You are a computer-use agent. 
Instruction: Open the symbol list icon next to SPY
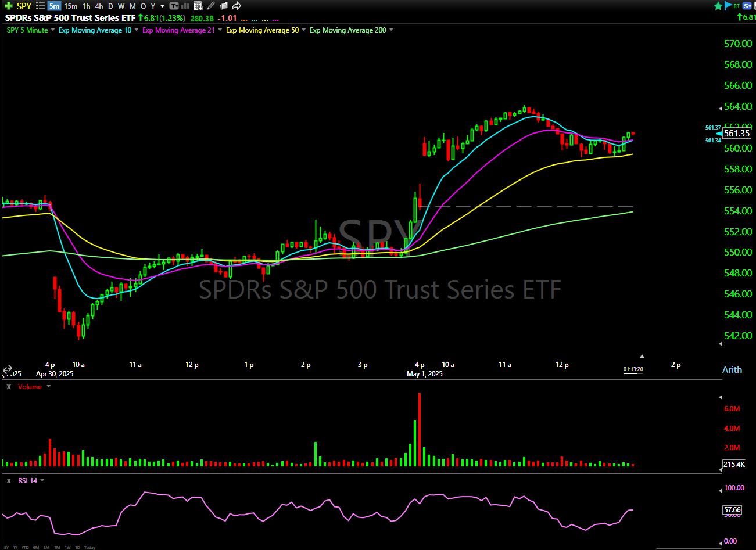point(40,6)
